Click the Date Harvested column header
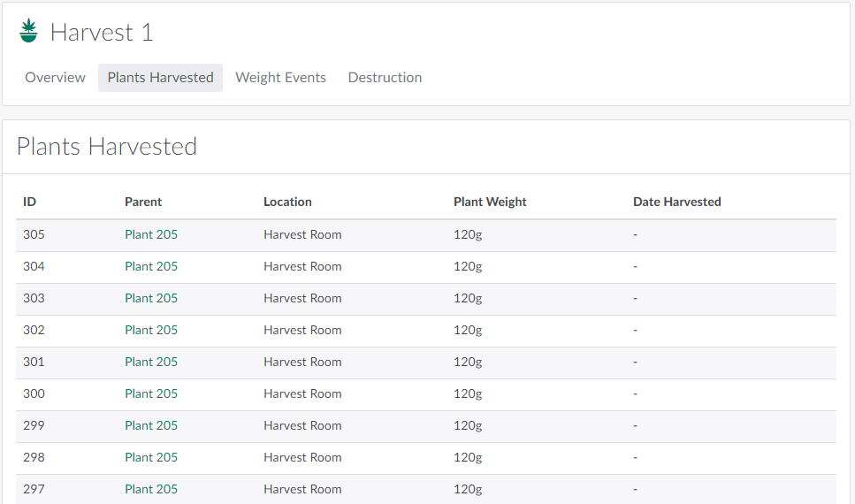The width and height of the screenshot is (855, 504). [x=676, y=202]
